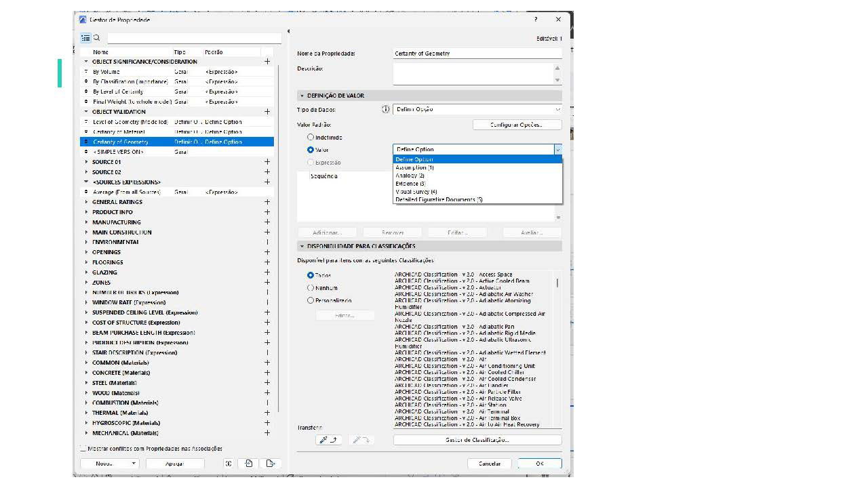The height and width of the screenshot is (488, 868).
Task: Click the info icon beside Tipo de Dados
Action: [386, 109]
